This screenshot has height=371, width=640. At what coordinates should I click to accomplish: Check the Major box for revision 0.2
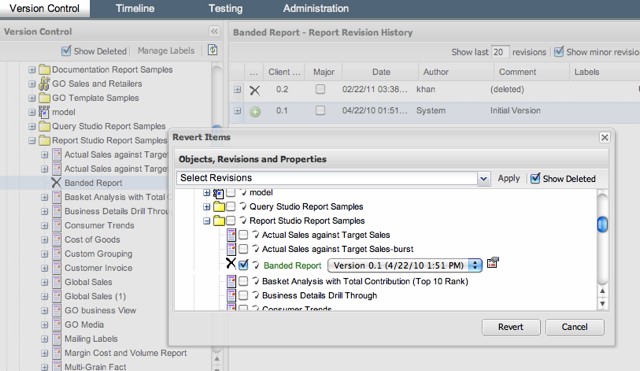[320, 89]
